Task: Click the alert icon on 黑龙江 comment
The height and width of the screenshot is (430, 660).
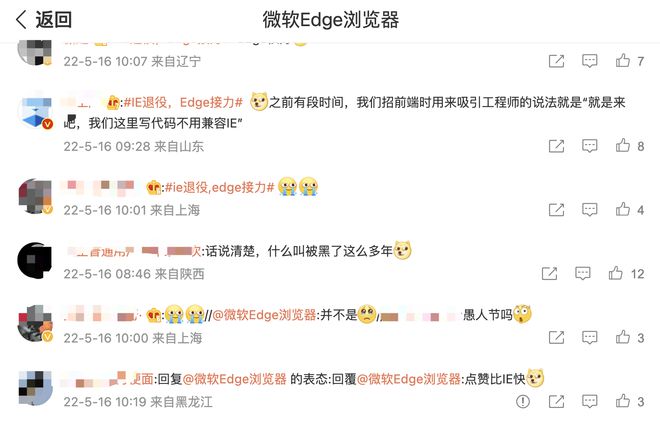Action: point(523,401)
